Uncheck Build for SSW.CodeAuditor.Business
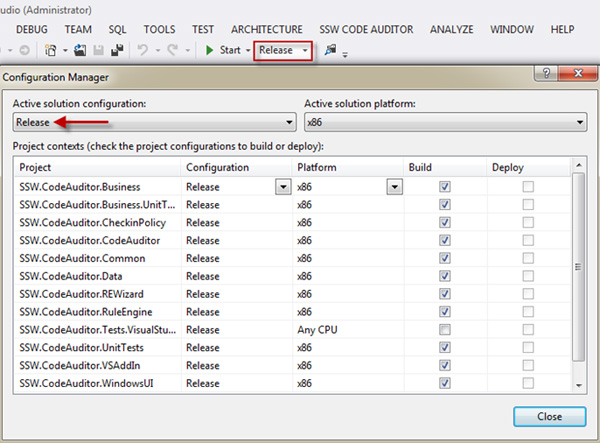This screenshot has height=443, width=600. pyautogui.click(x=445, y=186)
